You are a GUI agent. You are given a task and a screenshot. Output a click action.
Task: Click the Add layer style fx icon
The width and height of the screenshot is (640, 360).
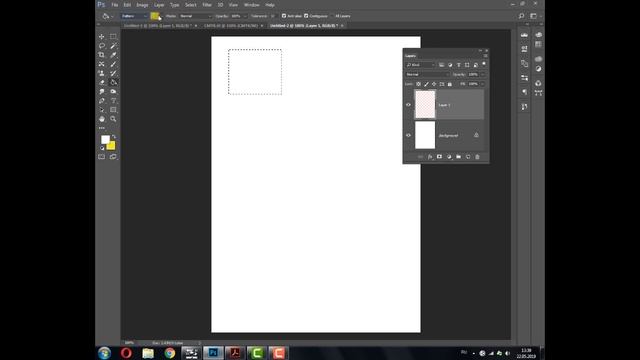[430, 157]
